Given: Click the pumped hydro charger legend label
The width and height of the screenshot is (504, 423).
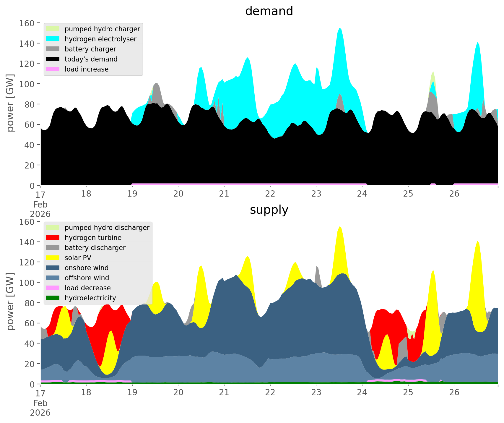Looking at the screenshot, I should point(102,29).
